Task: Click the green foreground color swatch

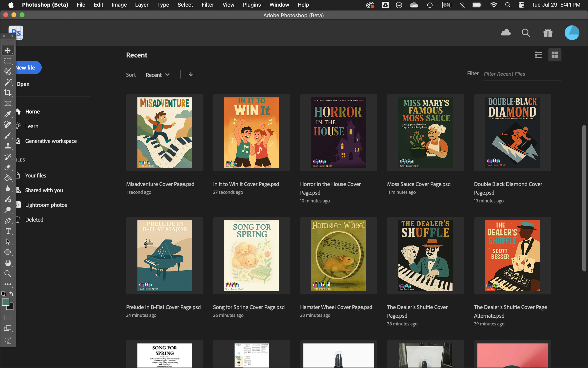Action: (5, 302)
